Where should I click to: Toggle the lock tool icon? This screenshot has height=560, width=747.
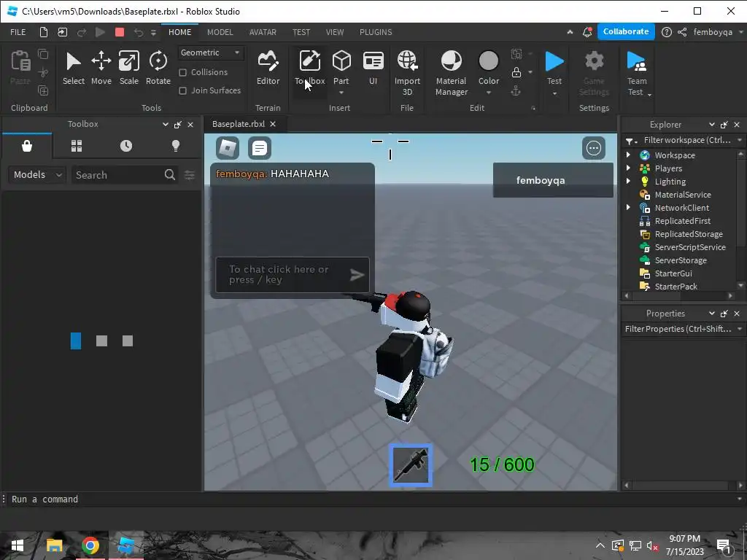coord(516,72)
